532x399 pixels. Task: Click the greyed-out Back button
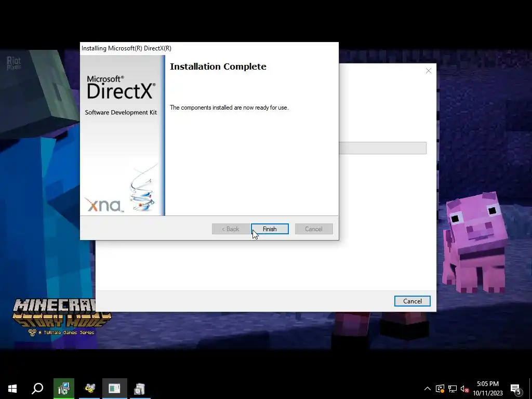(x=231, y=229)
